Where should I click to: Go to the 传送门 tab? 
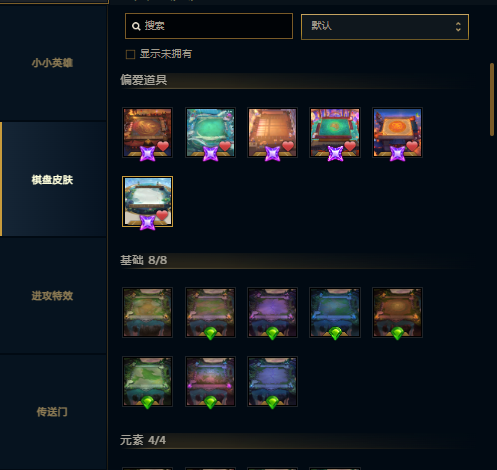[53, 412]
